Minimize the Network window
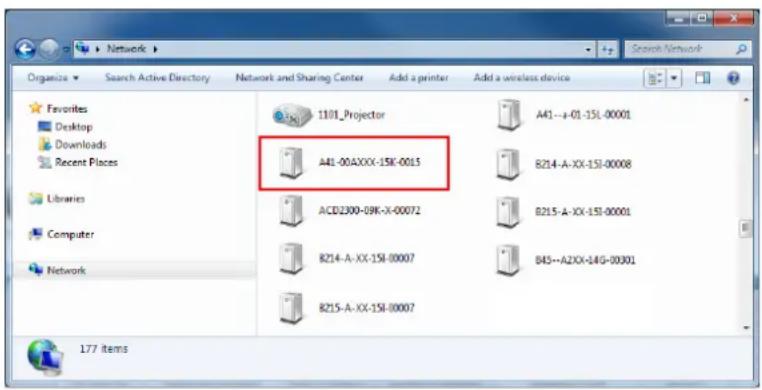Screen dimensions: 762x390 pyautogui.click(x=679, y=19)
